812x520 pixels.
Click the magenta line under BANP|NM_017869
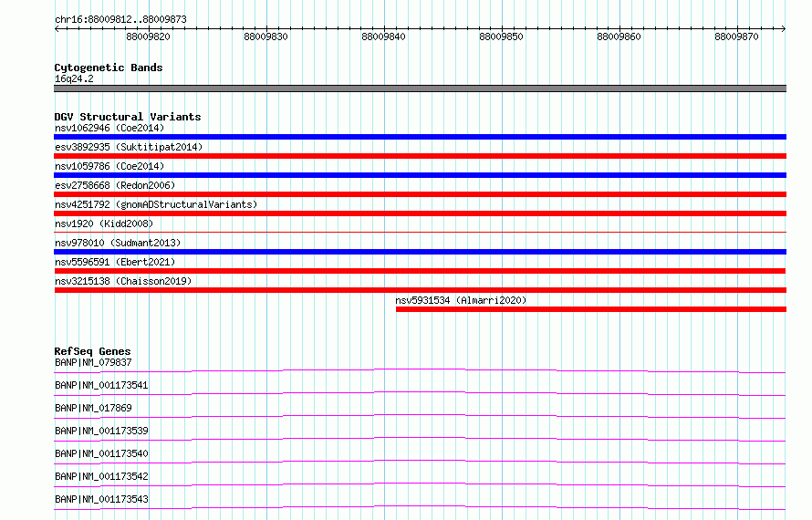pyautogui.click(x=420, y=416)
